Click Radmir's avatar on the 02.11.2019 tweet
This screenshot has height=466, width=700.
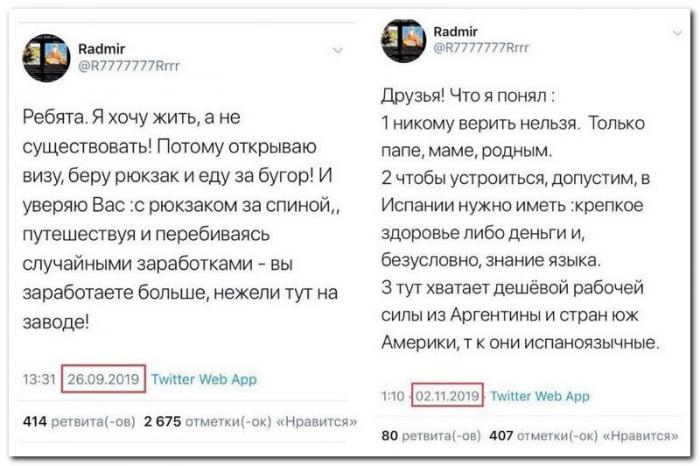(404, 38)
